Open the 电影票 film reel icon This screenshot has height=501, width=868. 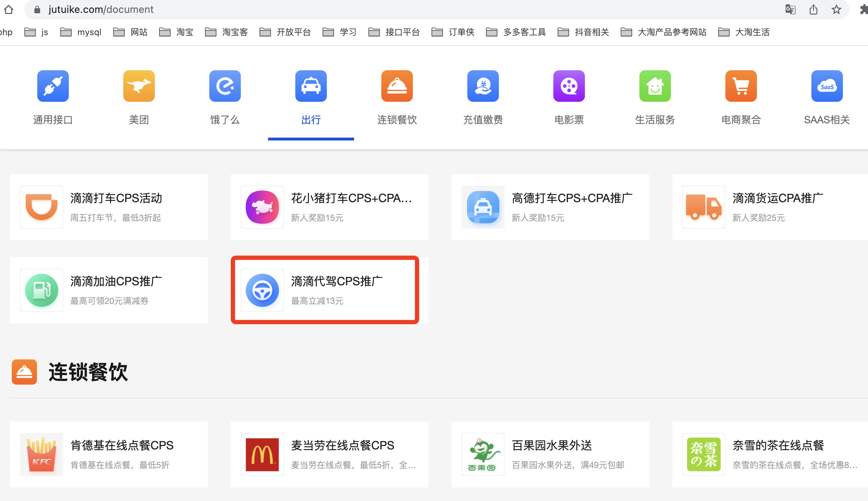click(x=569, y=86)
